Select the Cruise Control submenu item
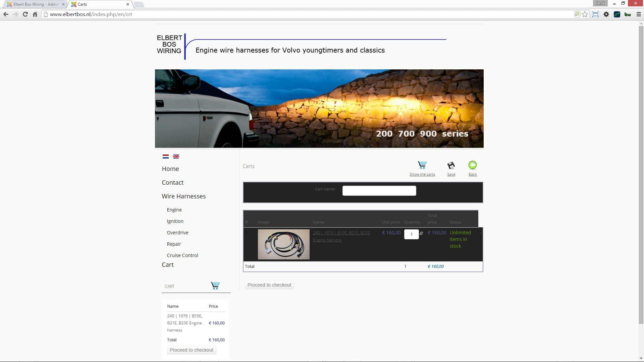Screen dimensions: 644x362 tap(182, 255)
